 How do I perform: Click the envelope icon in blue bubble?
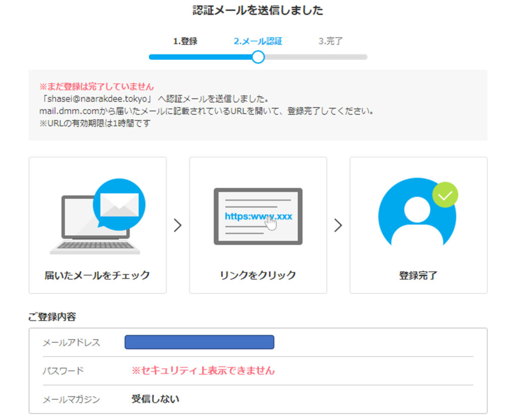point(119,204)
